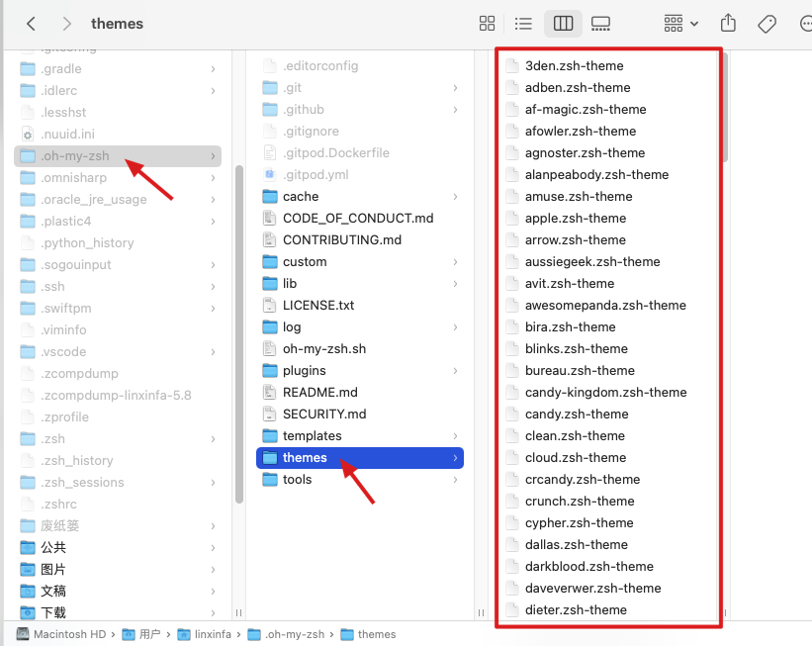Select the .zshrc file
The height and width of the screenshot is (646, 812).
118,505
